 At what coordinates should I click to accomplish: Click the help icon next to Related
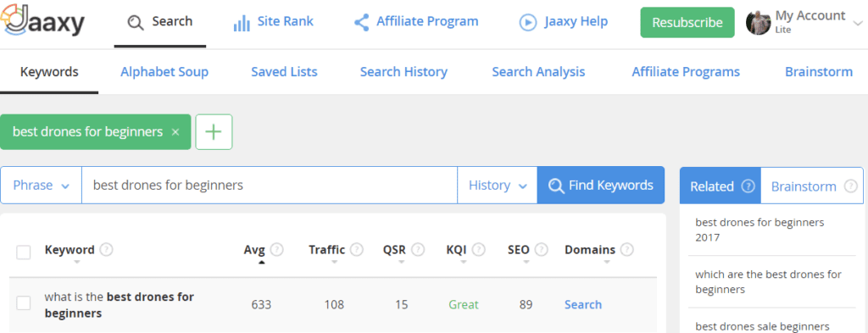(748, 186)
